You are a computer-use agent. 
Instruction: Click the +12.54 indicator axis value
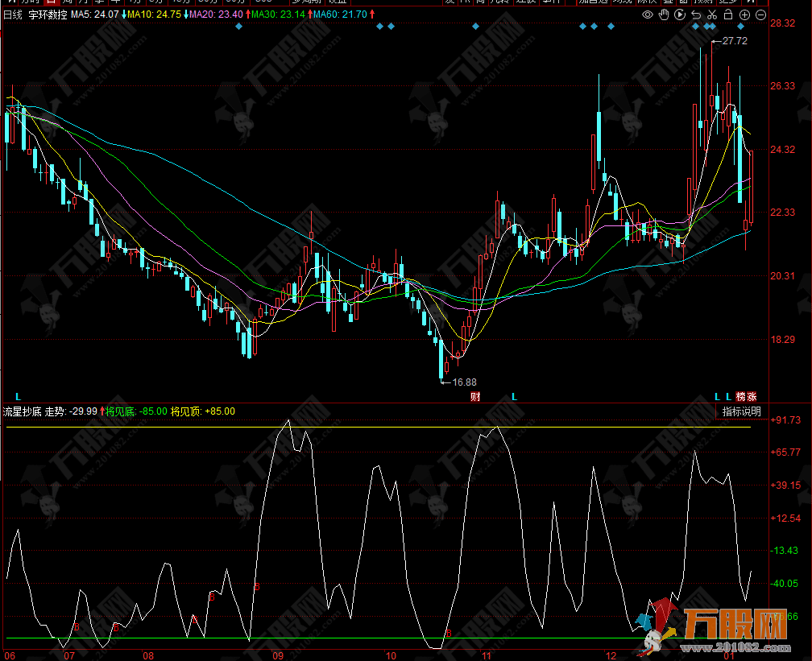(785, 518)
